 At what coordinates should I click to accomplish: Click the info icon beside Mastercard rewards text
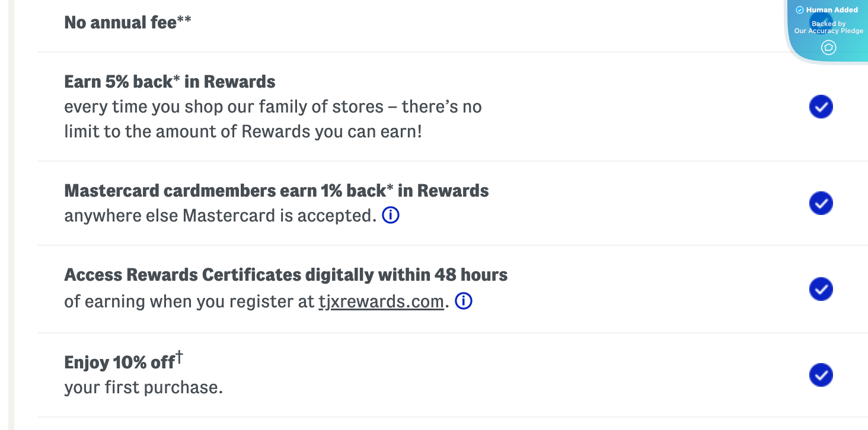click(x=390, y=215)
